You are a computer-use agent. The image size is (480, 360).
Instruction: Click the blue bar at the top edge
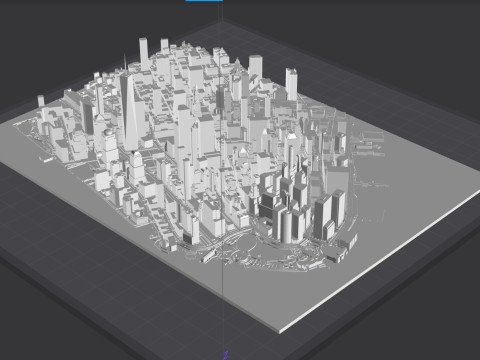204,1
